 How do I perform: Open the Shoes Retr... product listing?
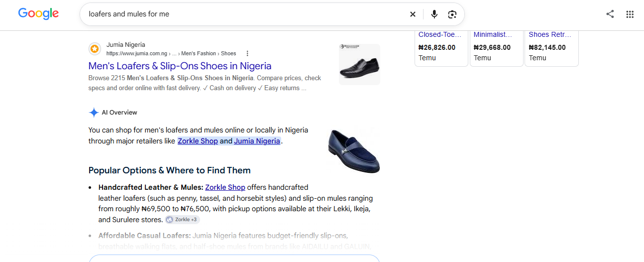tap(550, 34)
